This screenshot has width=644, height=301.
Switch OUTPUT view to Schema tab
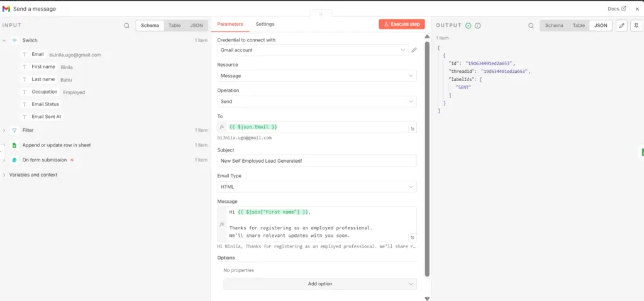[554, 26]
